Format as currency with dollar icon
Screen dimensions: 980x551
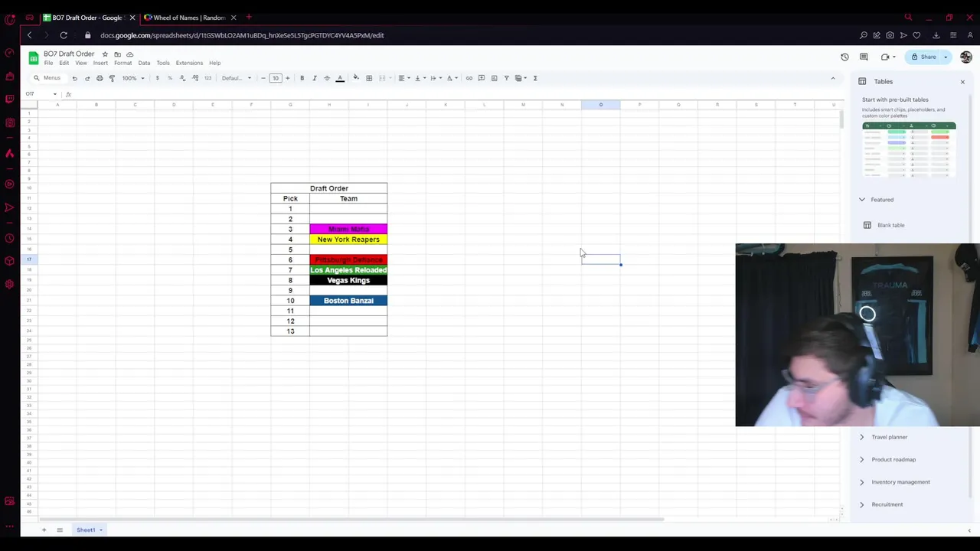click(157, 78)
